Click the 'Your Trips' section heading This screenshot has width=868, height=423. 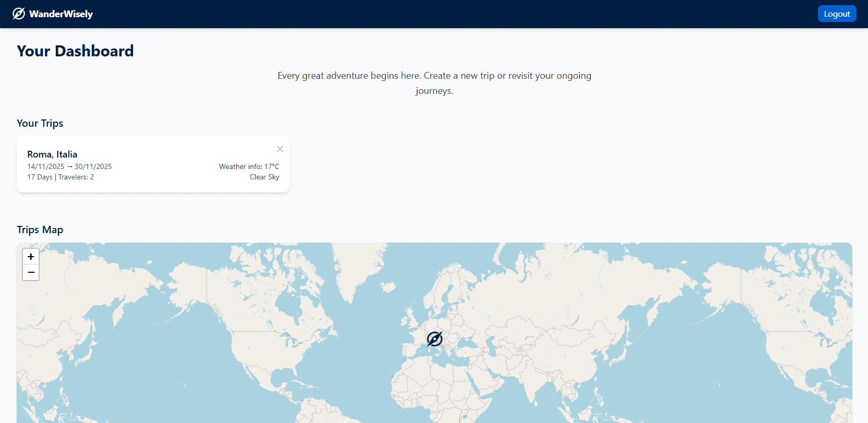[40, 123]
